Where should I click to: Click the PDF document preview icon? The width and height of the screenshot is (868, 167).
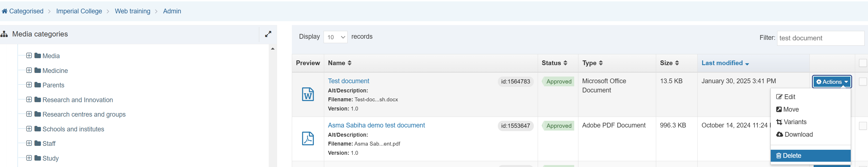pyautogui.click(x=308, y=138)
